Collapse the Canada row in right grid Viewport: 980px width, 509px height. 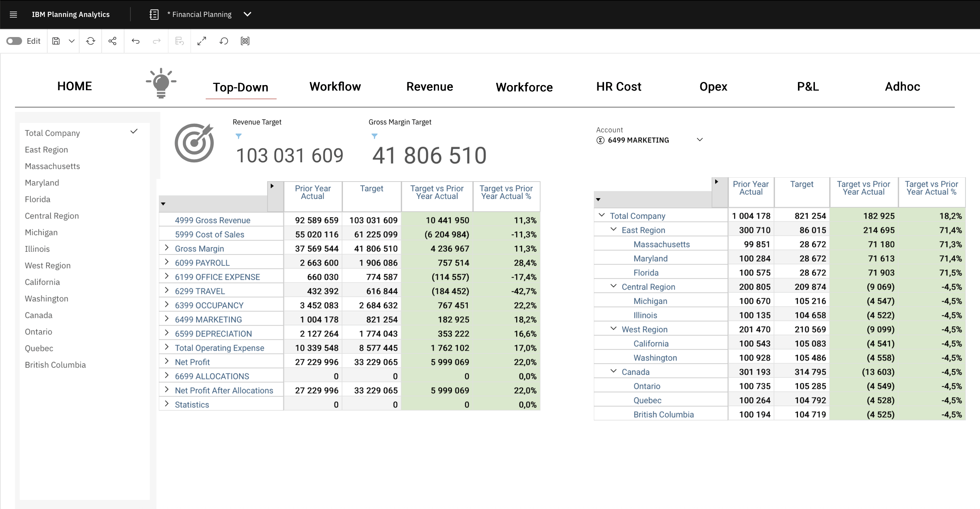pos(614,371)
